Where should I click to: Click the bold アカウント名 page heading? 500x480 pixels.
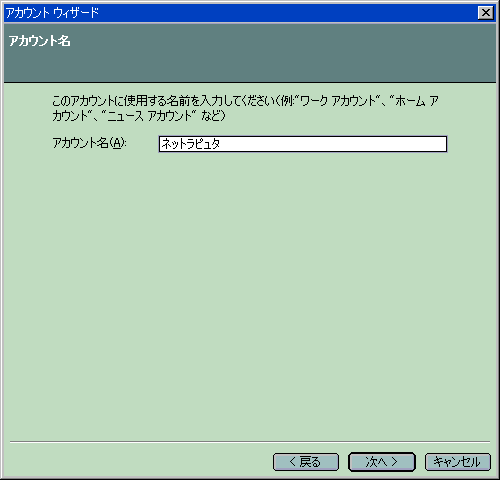tap(39, 41)
